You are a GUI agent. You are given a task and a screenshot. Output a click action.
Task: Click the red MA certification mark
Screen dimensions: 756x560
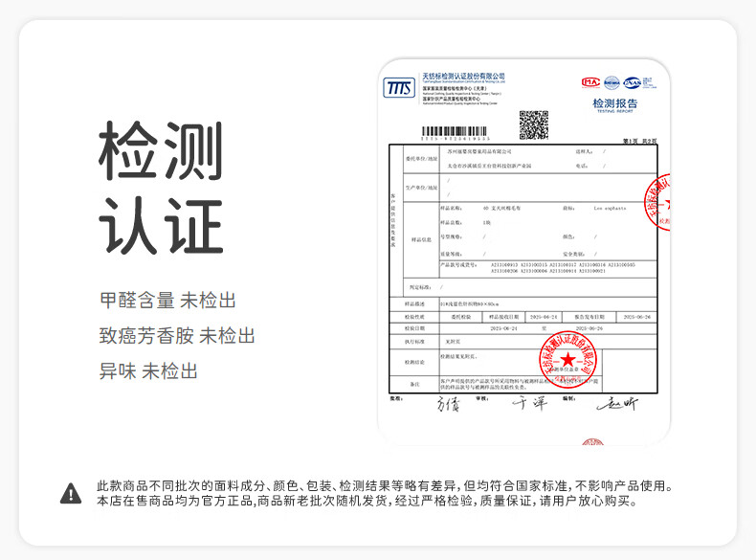click(x=590, y=82)
